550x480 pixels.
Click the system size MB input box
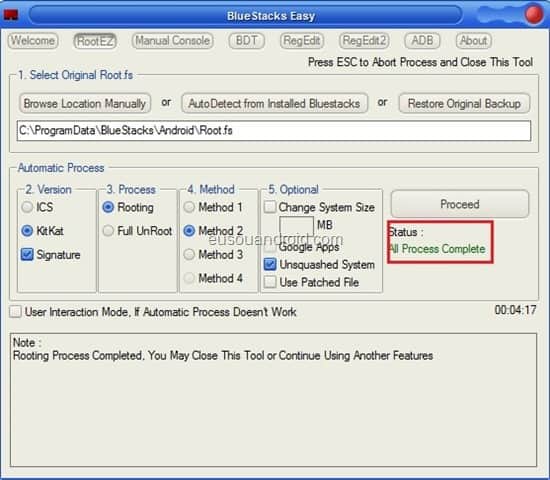(x=296, y=226)
